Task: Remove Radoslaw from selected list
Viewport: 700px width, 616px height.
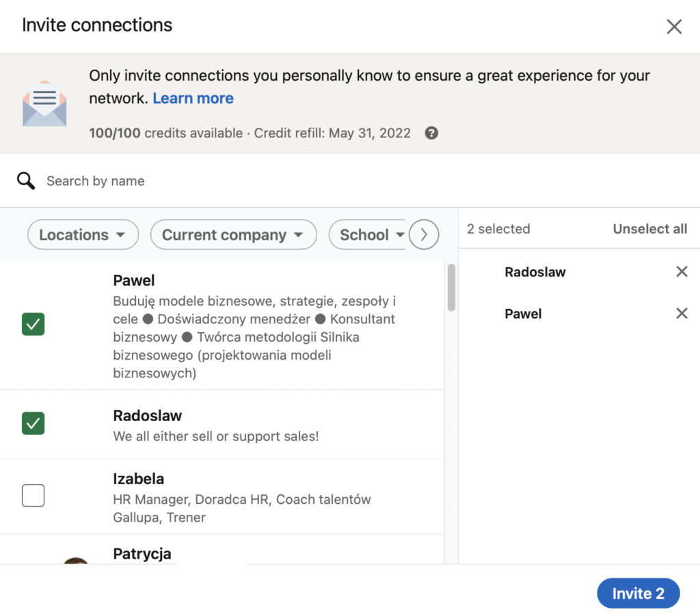Action: [682, 272]
